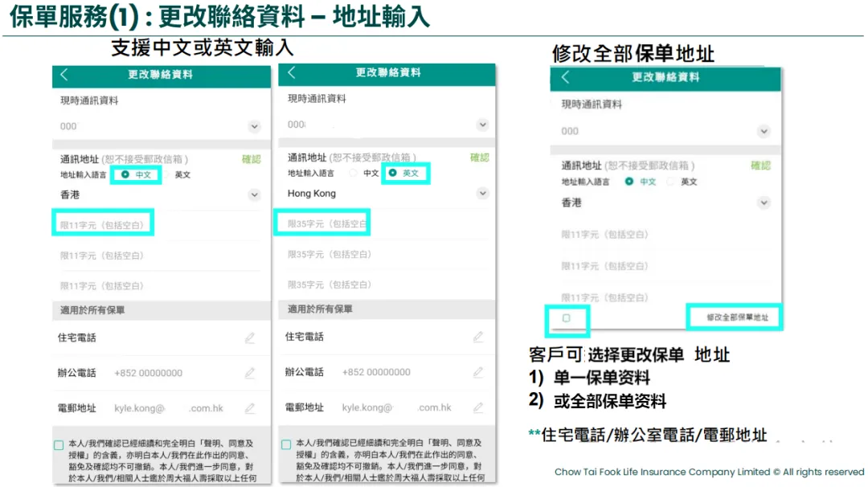This screenshot has height=487, width=868.
Task: Click kyle.kong@ email value in left screen
Action: pyautogui.click(x=140, y=408)
